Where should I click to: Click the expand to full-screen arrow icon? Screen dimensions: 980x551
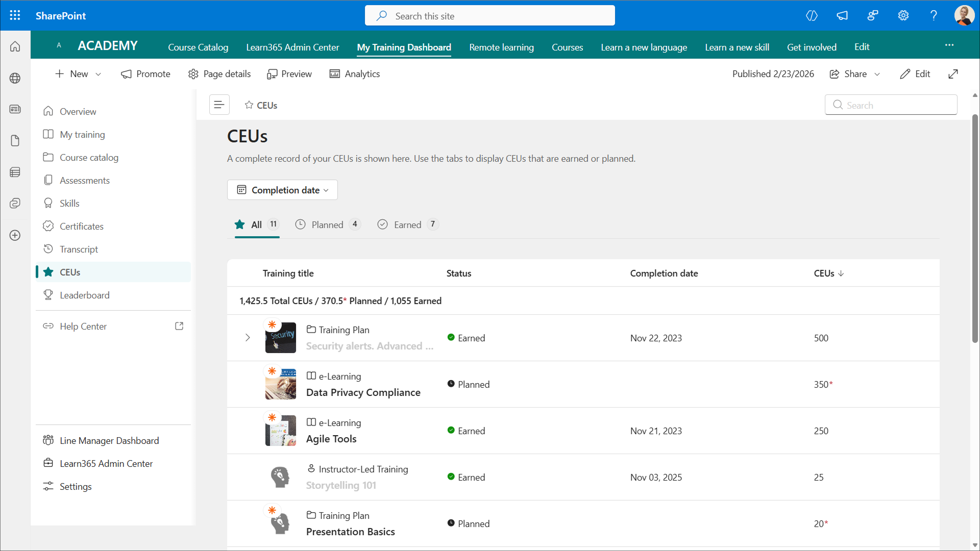(x=953, y=74)
